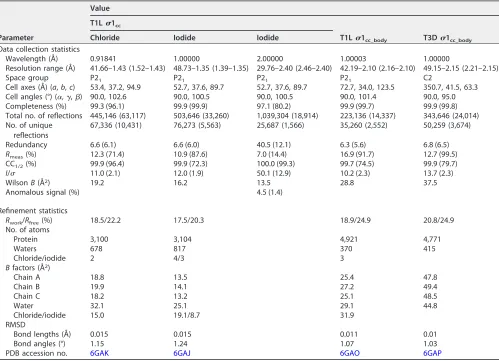The image size is (499, 361).
Task: Select the Data collection statistics row label
Action: 40,49
